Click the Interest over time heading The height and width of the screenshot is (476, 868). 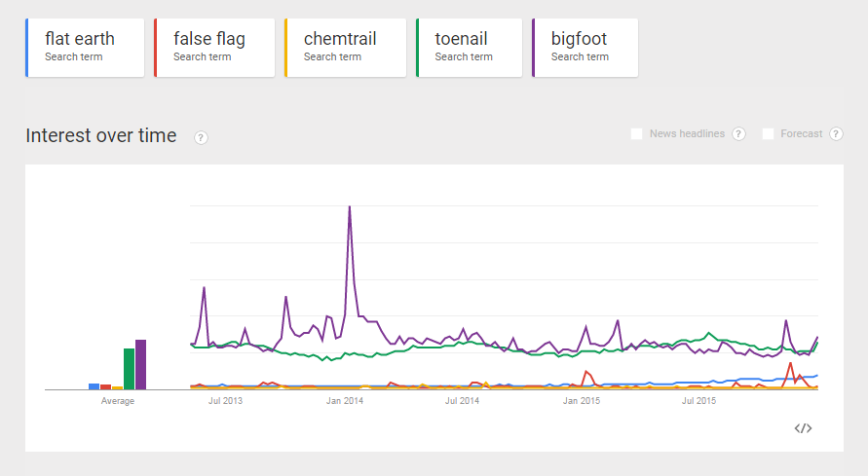pyautogui.click(x=101, y=136)
